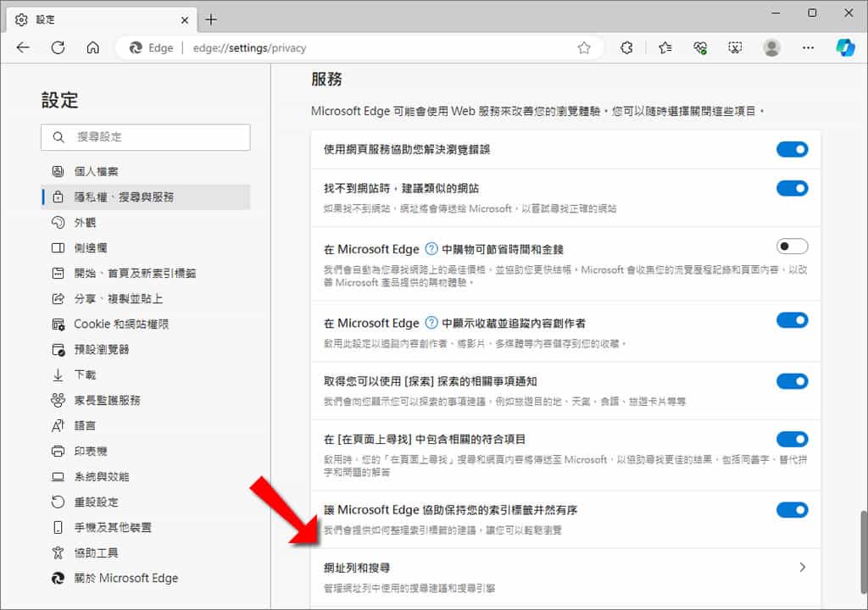Open the Extensions puzzle icon
The image size is (868, 610).
(x=626, y=48)
